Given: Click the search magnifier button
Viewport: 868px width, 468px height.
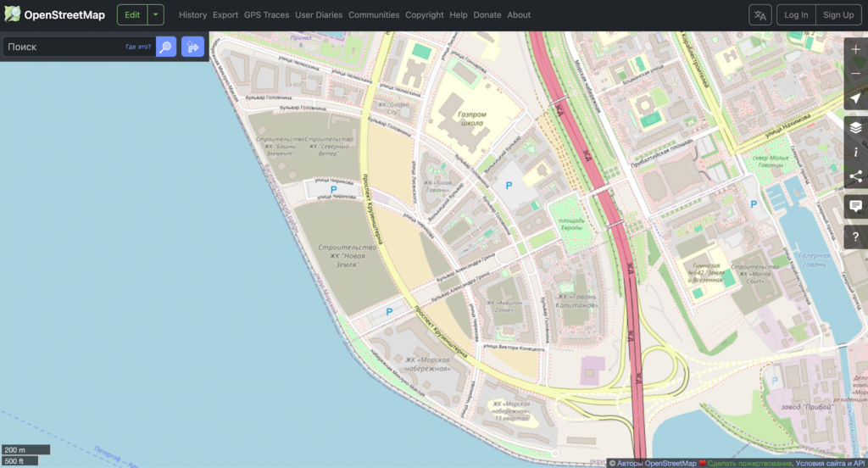Looking at the screenshot, I should click(166, 47).
